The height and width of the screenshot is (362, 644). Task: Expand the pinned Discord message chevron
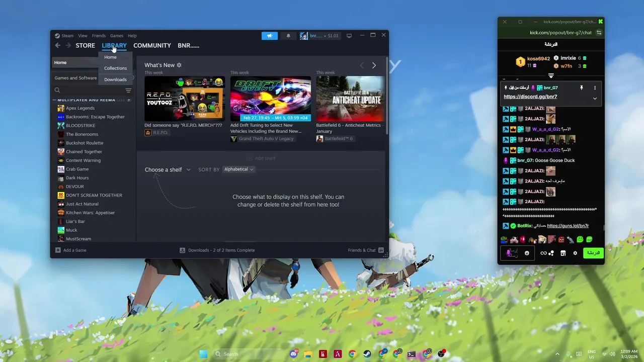point(595,99)
